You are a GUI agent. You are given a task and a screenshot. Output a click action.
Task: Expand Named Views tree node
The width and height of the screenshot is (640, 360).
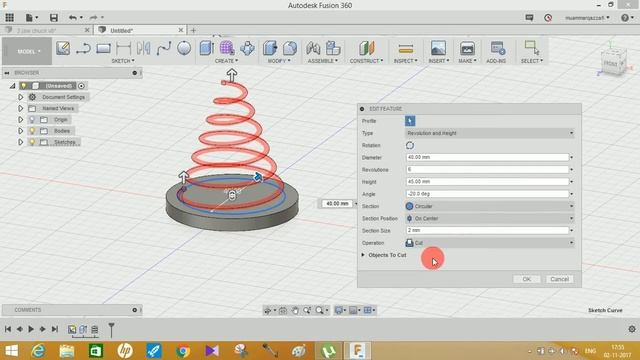[20, 108]
